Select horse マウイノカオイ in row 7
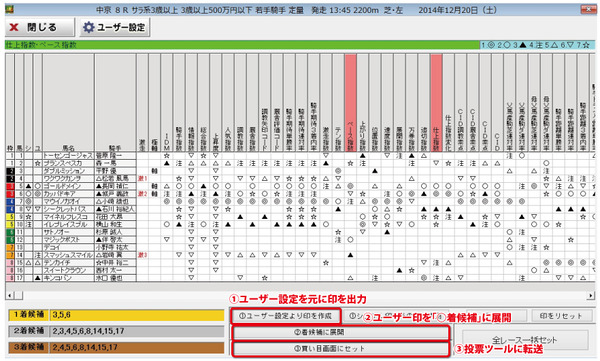Viewport: 600px width, 361px height. tap(68, 201)
